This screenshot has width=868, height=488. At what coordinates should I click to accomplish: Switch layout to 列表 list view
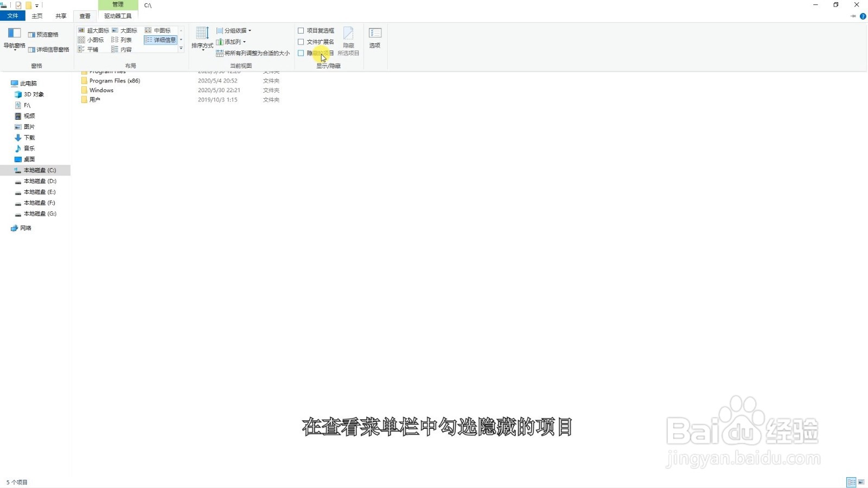pyautogui.click(x=122, y=40)
